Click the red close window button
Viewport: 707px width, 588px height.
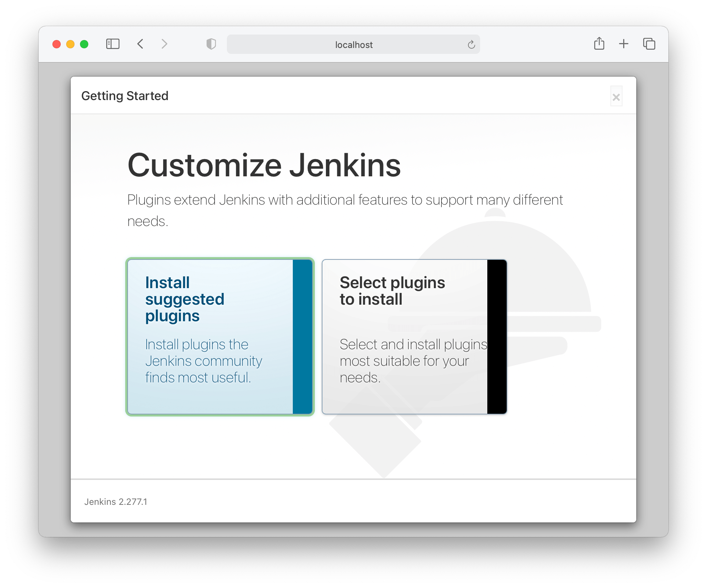pyautogui.click(x=57, y=44)
